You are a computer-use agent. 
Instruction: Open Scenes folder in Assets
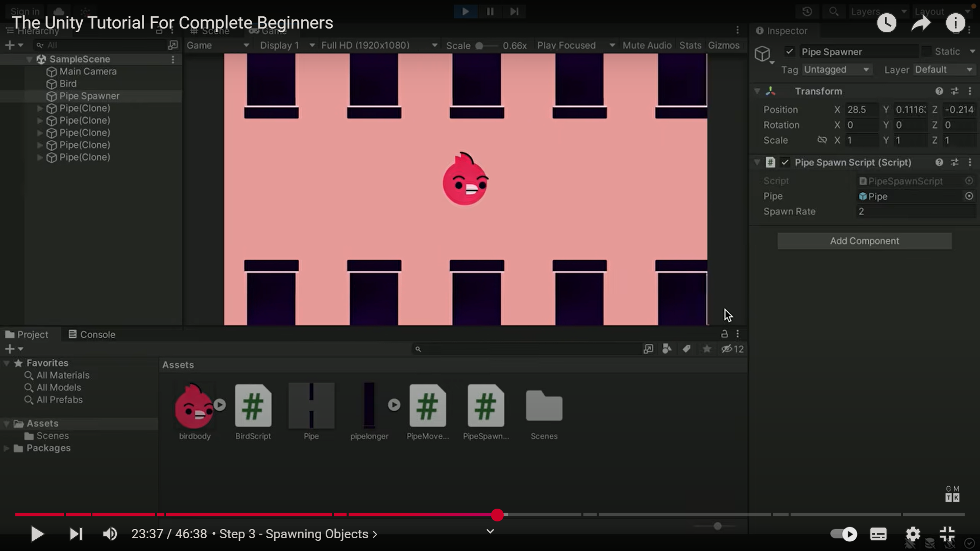[544, 411]
